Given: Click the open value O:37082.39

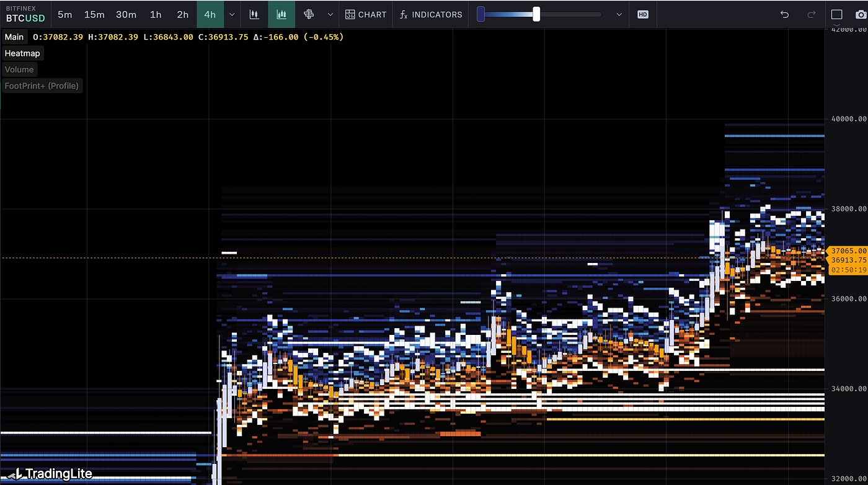Looking at the screenshot, I should [x=60, y=37].
